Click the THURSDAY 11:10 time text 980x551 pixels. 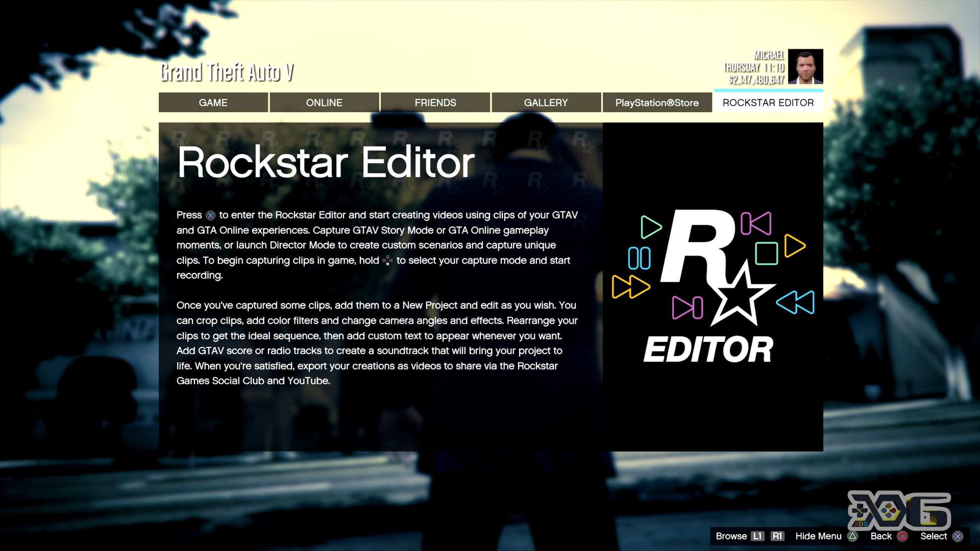point(754,68)
